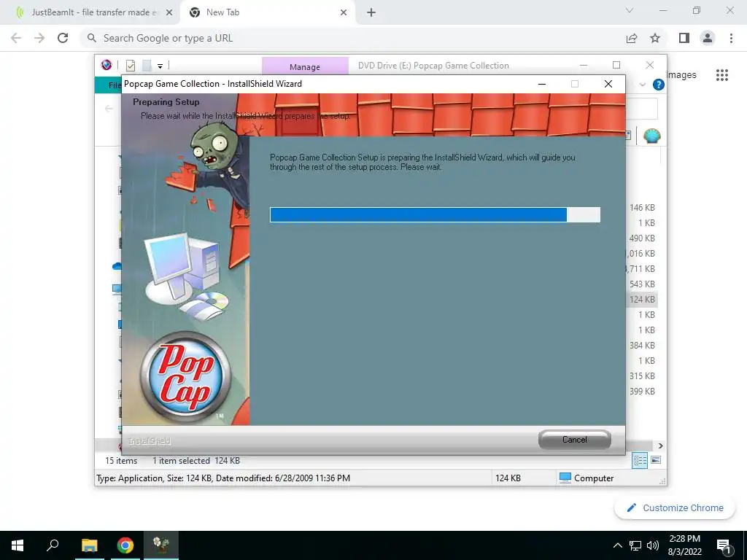Switch Explorer to details view
Image resolution: width=747 pixels, height=560 pixels.
[x=640, y=460]
